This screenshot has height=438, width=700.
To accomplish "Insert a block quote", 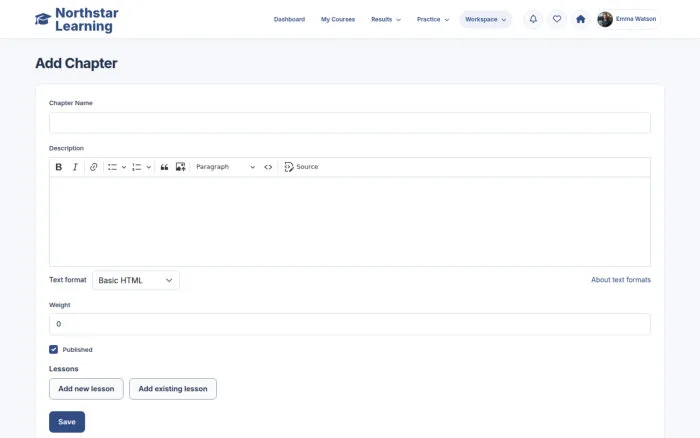I will 164,167.
